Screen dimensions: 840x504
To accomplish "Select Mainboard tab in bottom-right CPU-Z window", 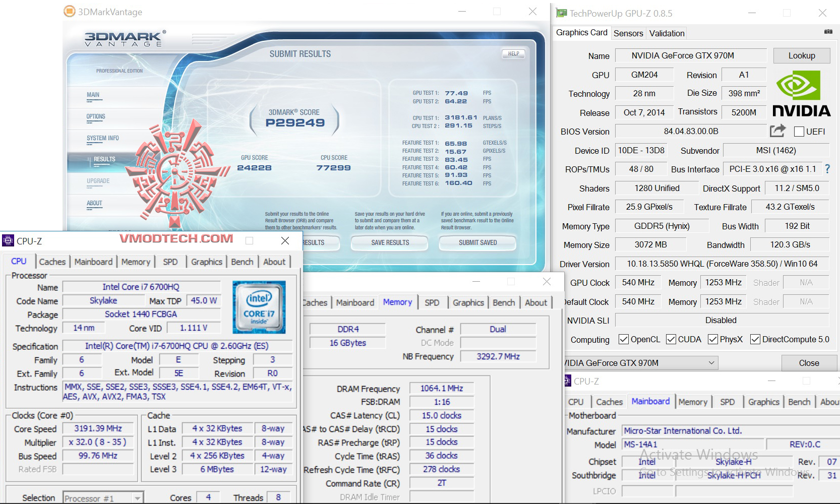I will pos(650,401).
